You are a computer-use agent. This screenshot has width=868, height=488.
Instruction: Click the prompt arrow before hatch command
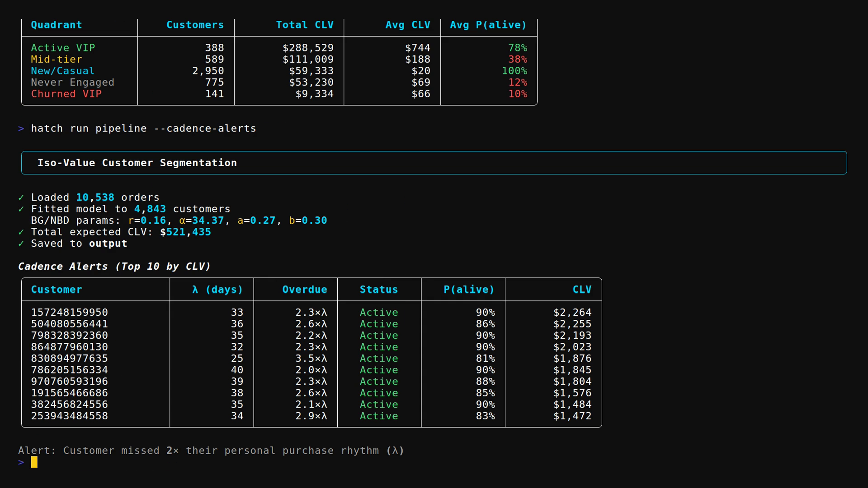tap(21, 128)
